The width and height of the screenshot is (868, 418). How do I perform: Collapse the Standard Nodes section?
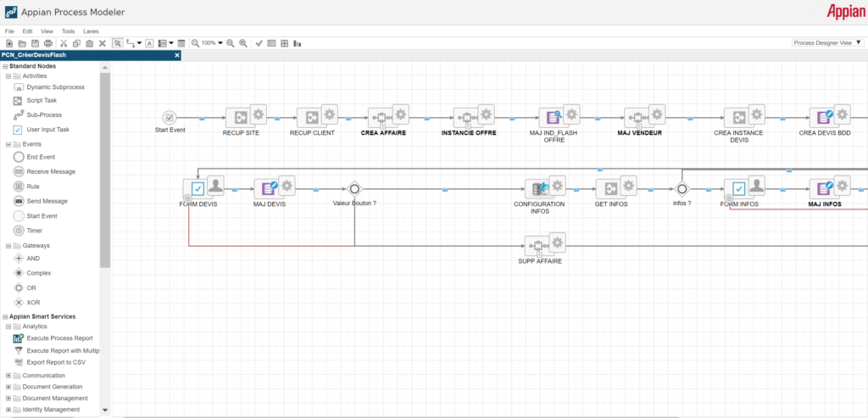point(5,66)
